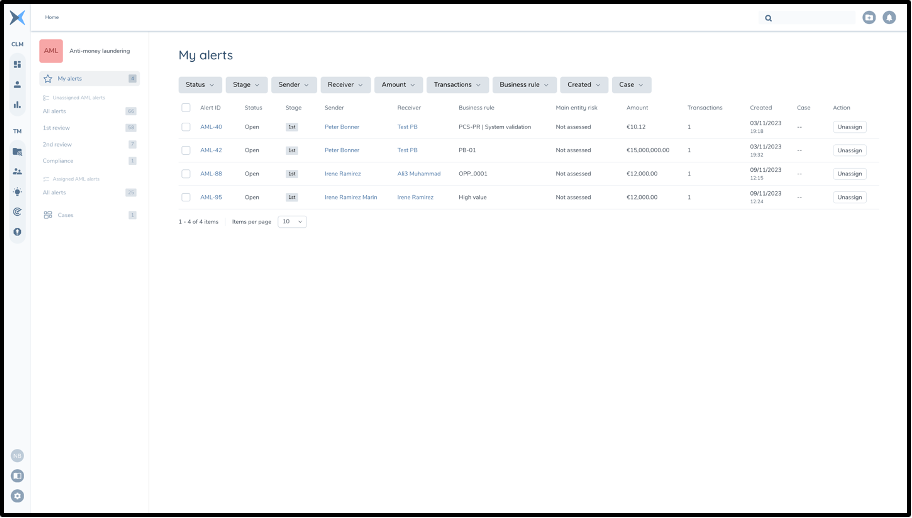Click the add folder icon in header
This screenshot has height=518, width=912.
pos(869,17)
